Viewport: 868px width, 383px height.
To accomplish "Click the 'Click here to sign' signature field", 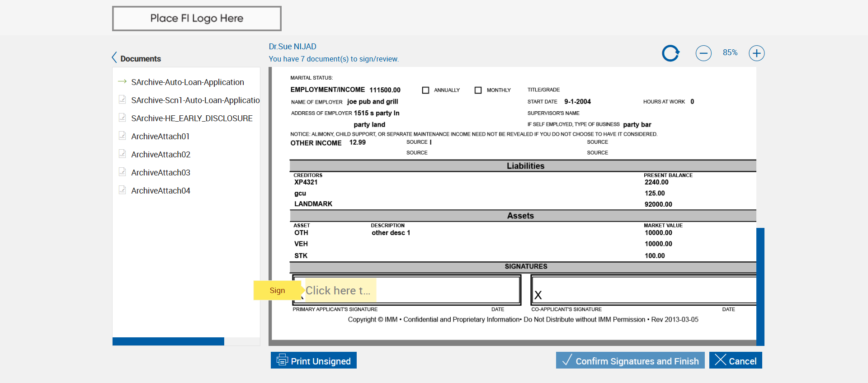I will [340, 290].
